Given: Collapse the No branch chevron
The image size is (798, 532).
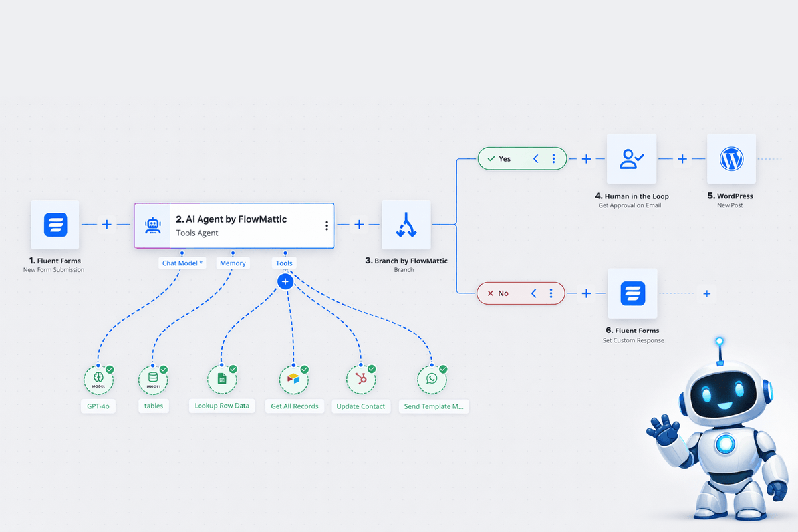Looking at the screenshot, I should [533, 293].
